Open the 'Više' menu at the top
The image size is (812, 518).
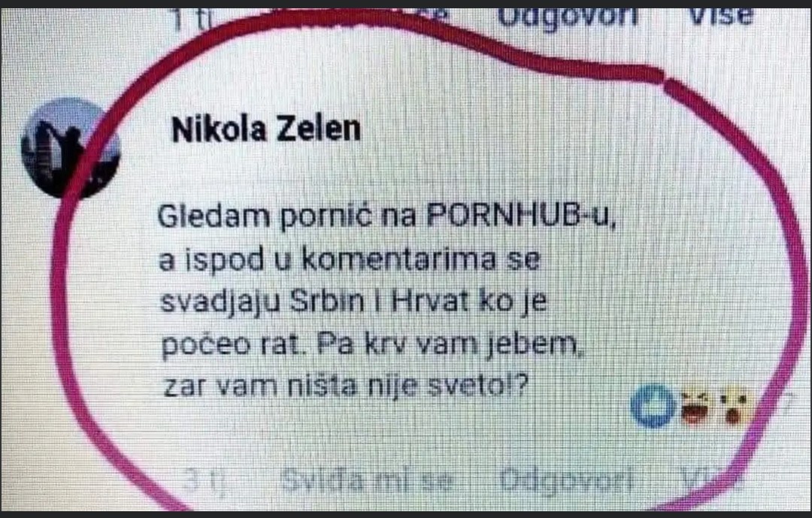coord(720,16)
